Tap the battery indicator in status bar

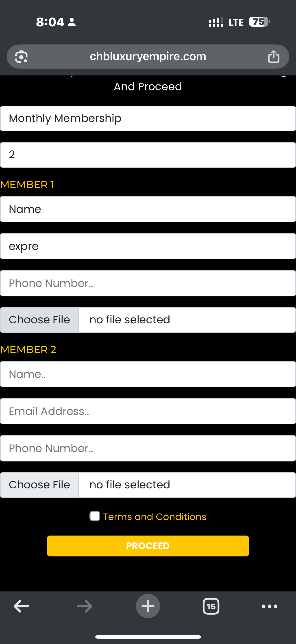[259, 22]
